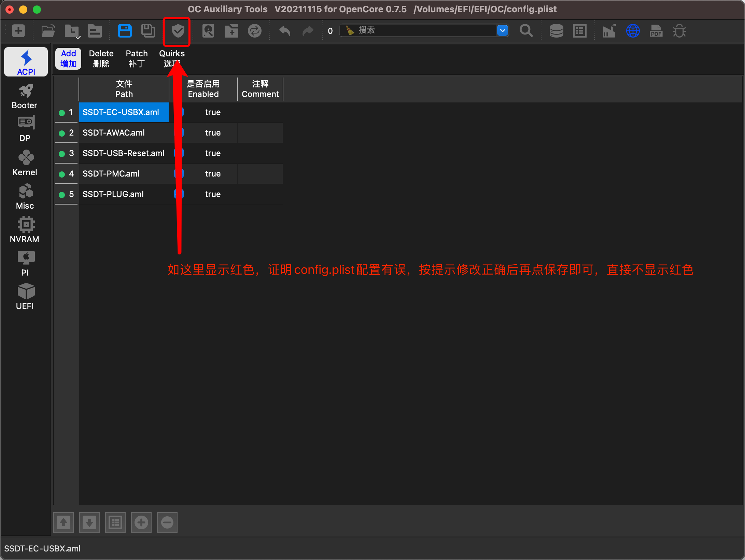
Task: Click the database sync arrows icon
Action: [x=254, y=31]
